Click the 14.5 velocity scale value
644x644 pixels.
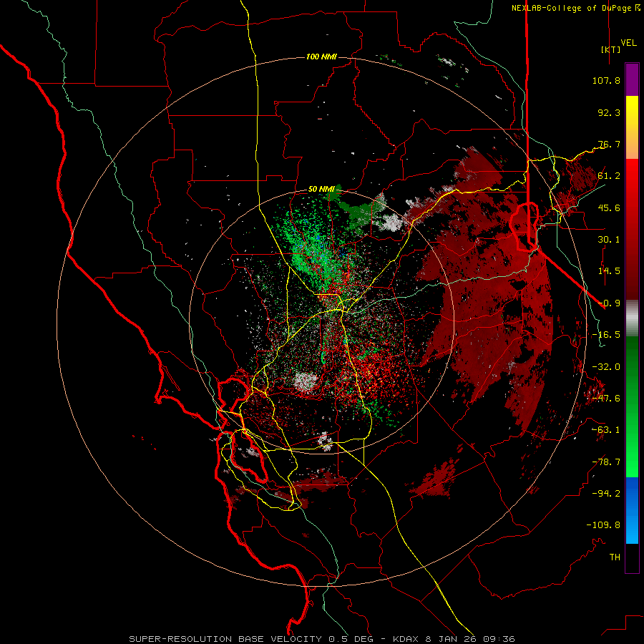pyautogui.click(x=609, y=271)
